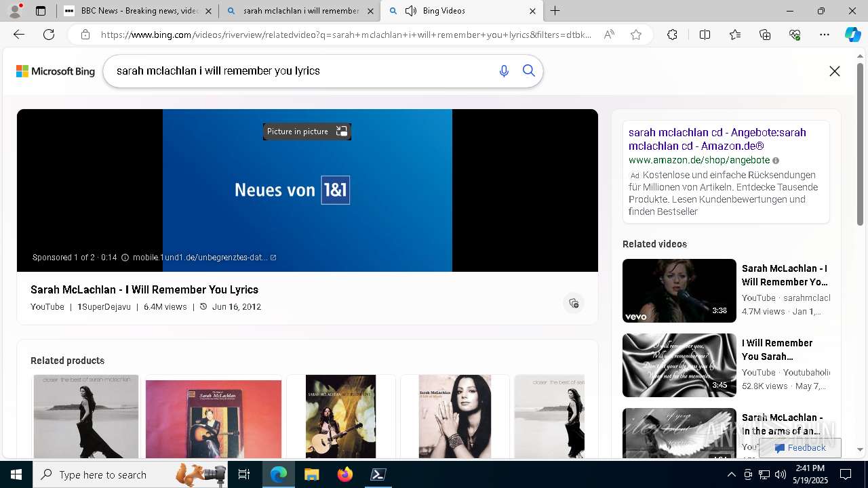Click the blue search magnifier icon
The image size is (868, 488).
coord(529,71)
